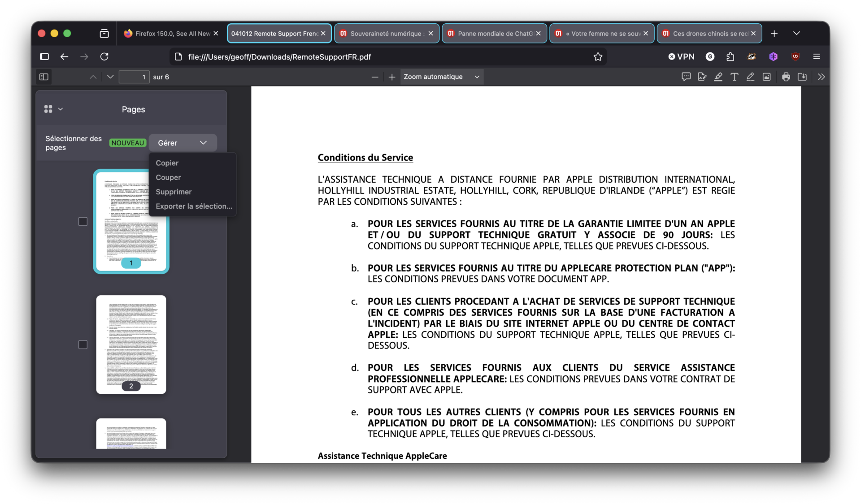Type in the page number field

pyautogui.click(x=134, y=77)
